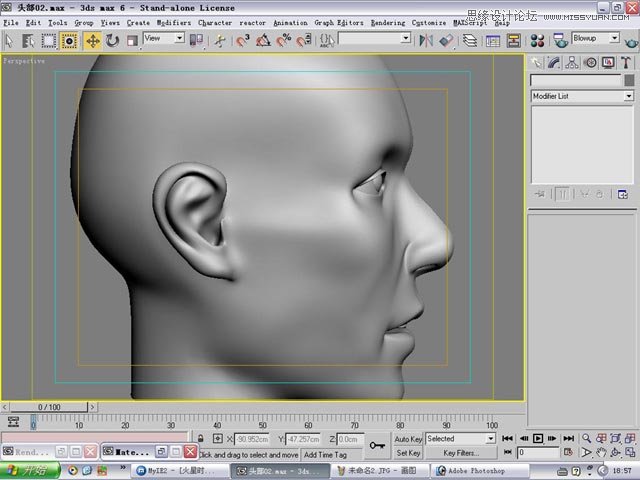Open the Mirror Selected Objects tool
The height and width of the screenshot is (480, 640).
pos(426,40)
